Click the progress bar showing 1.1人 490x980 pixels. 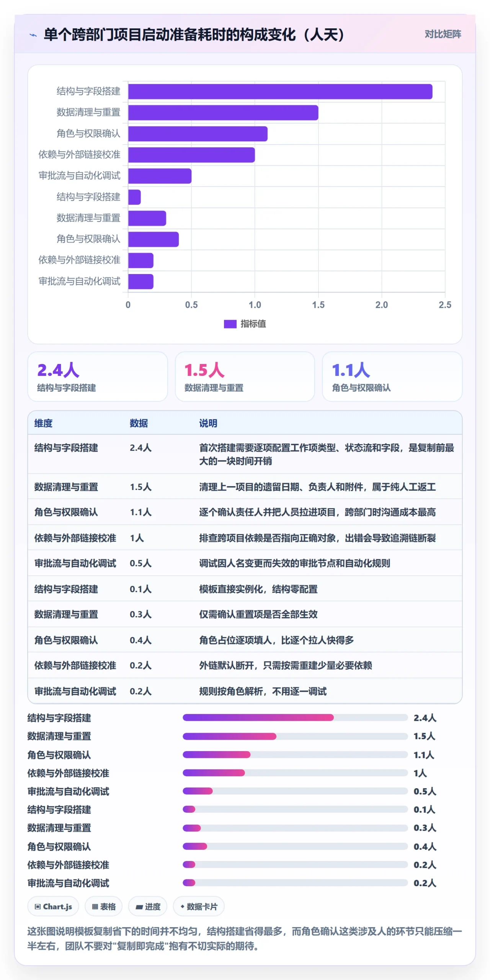tap(295, 755)
